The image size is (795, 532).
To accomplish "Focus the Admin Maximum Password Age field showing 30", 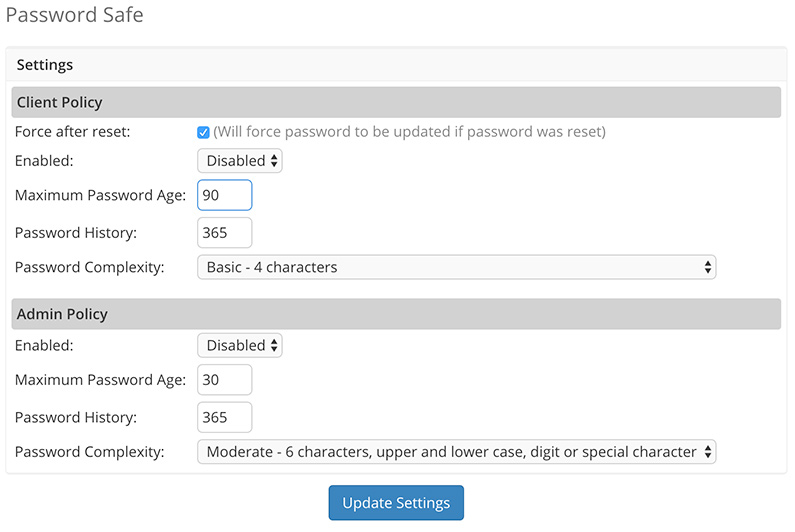I will click(225, 380).
